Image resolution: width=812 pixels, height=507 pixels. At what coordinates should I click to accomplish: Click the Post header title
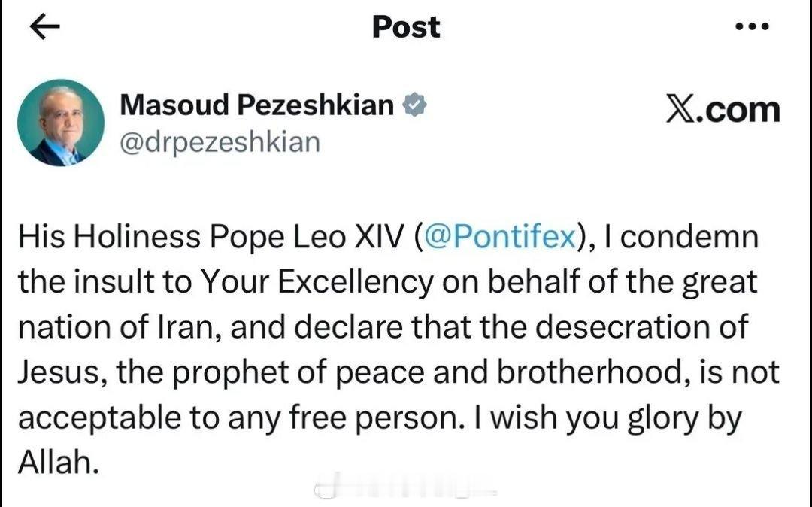pyautogui.click(x=406, y=27)
